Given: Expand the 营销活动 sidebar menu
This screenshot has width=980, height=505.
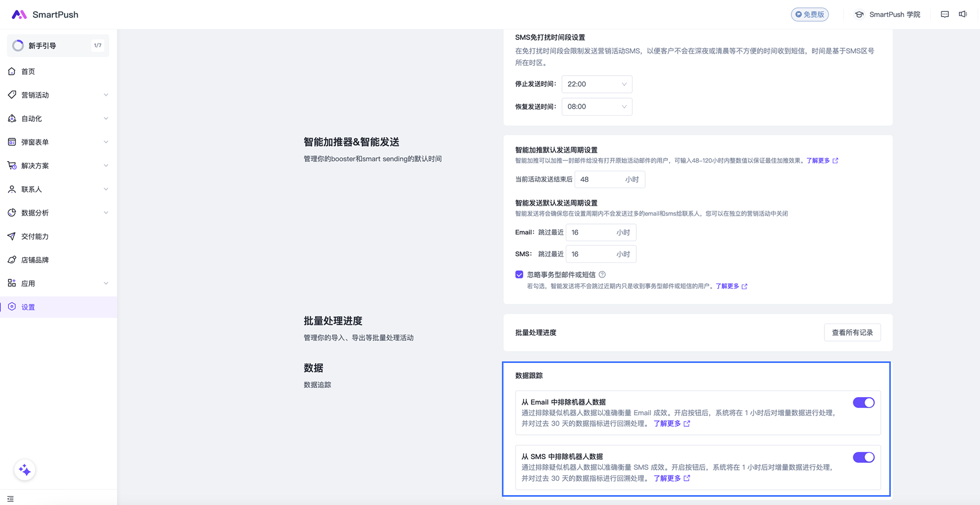Looking at the screenshot, I should (x=58, y=95).
